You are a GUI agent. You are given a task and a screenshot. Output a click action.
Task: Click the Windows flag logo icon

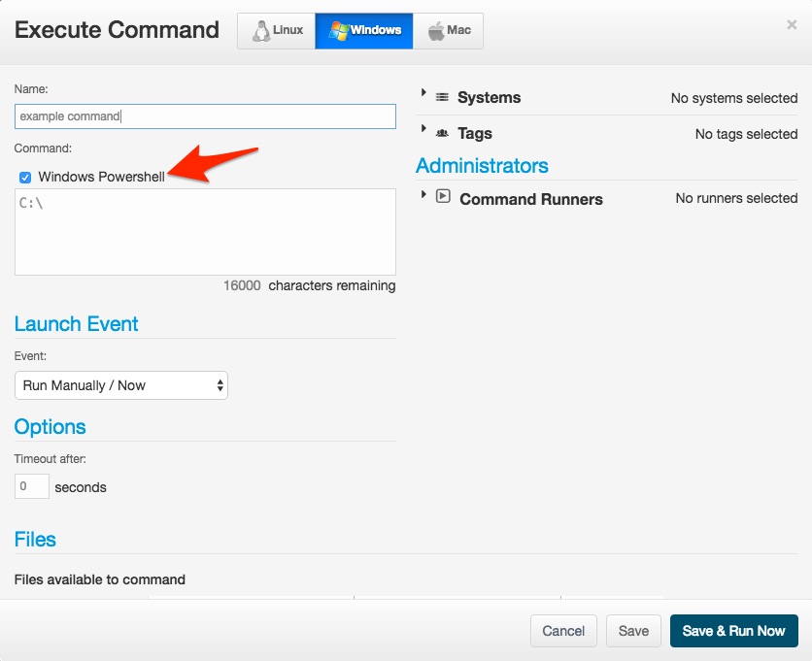click(x=339, y=31)
